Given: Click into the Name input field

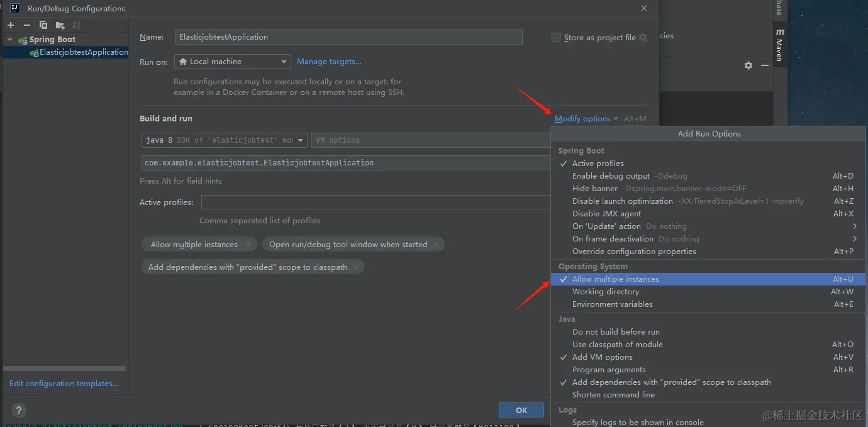Looking at the screenshot, I should tap(349, 37).
